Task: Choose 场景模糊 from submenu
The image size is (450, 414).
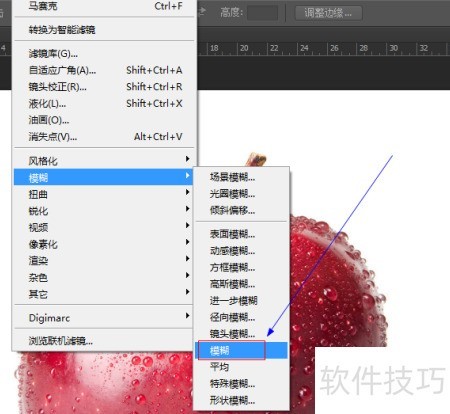Action: 241,177
